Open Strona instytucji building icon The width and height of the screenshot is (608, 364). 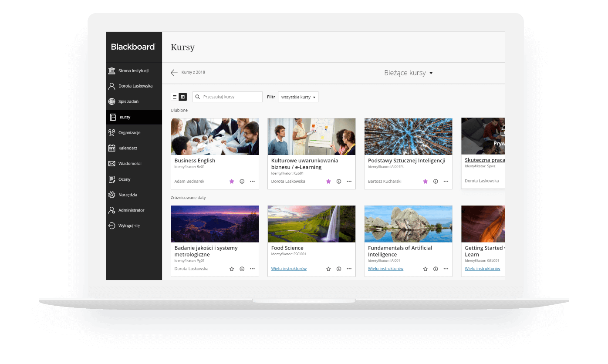pyautogui.click(x=112, y=71)
